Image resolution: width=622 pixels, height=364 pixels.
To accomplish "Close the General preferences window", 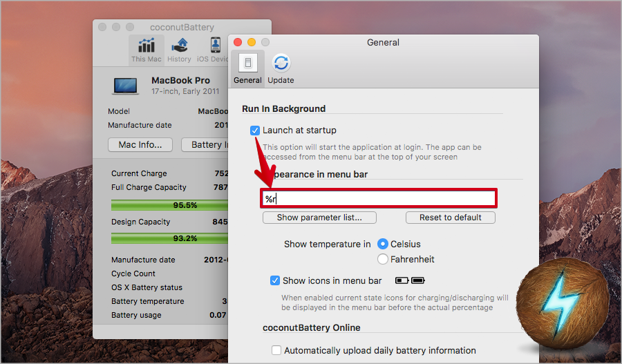I will tap(238, 42).
